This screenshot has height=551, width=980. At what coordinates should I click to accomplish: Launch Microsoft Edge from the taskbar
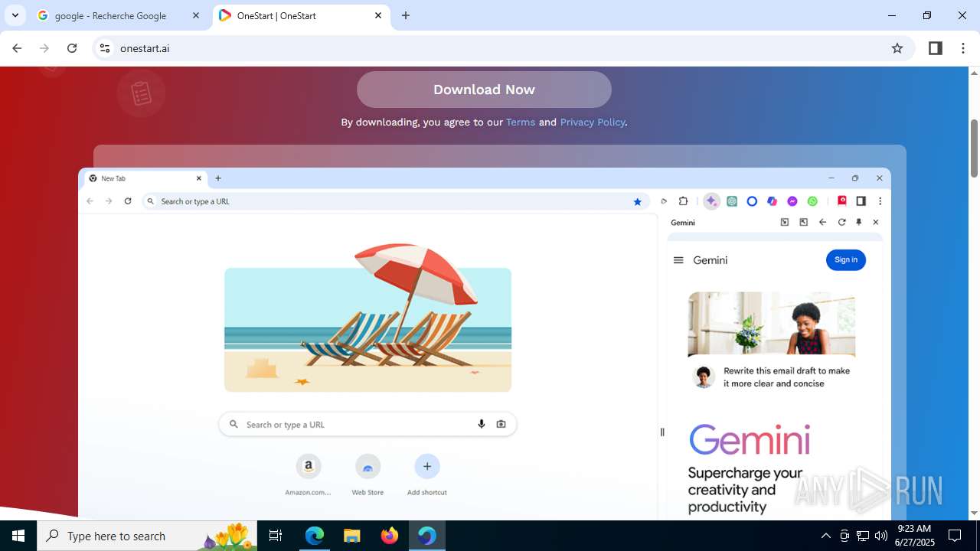pos(315,536)
